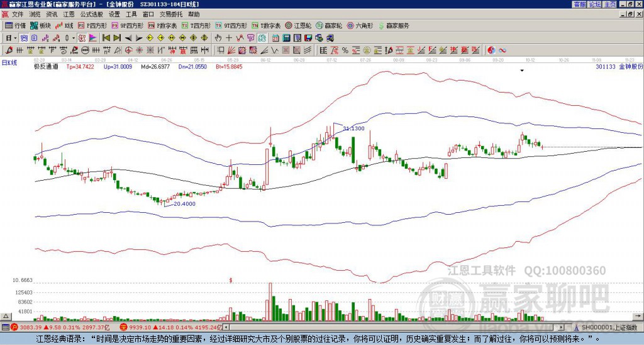Open the 六角形 tool

pyautogui.click(x=360, y=26)
